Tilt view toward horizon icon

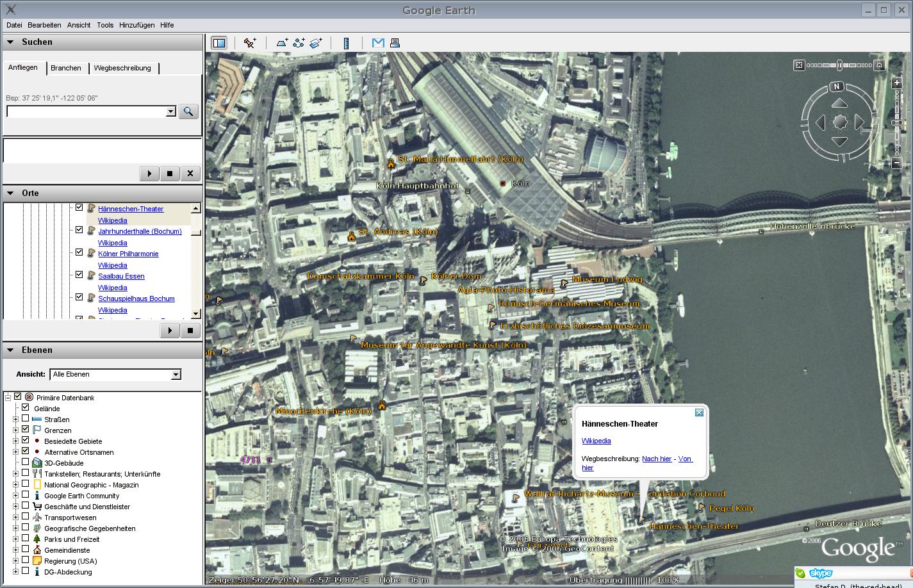coord(880,65)
